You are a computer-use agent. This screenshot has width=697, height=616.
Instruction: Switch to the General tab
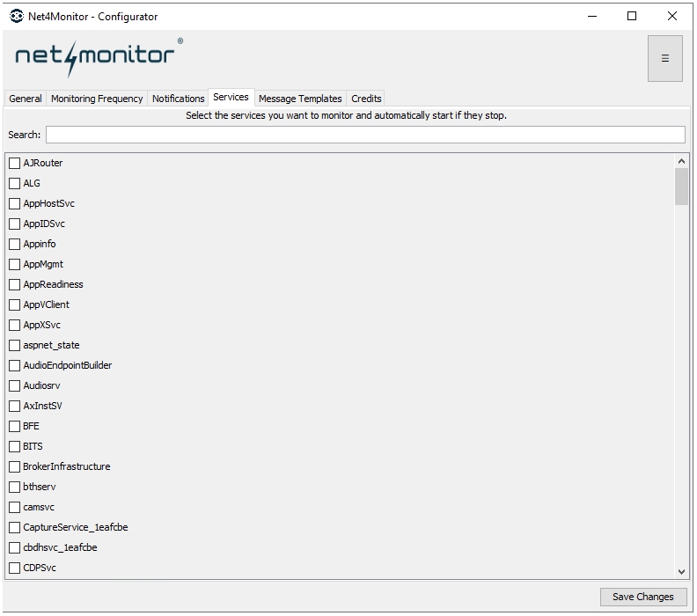(x=26, y=99)
